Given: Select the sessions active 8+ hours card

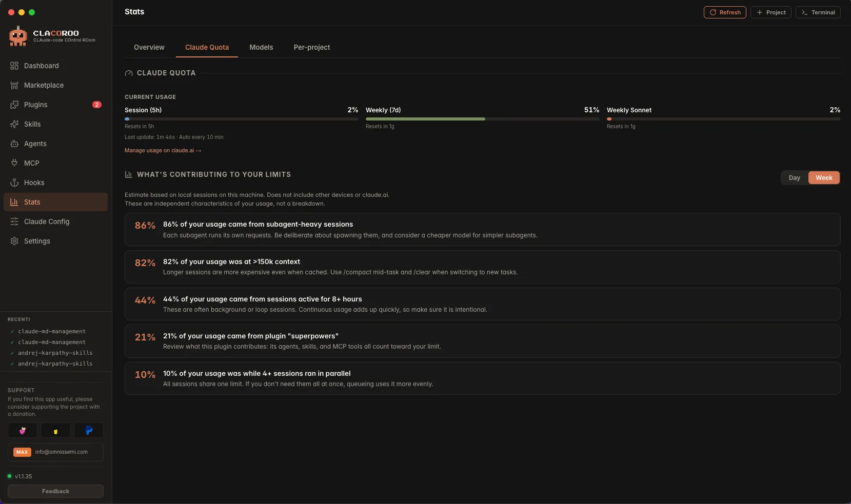Looking at the screenshot, I should 482,304.
